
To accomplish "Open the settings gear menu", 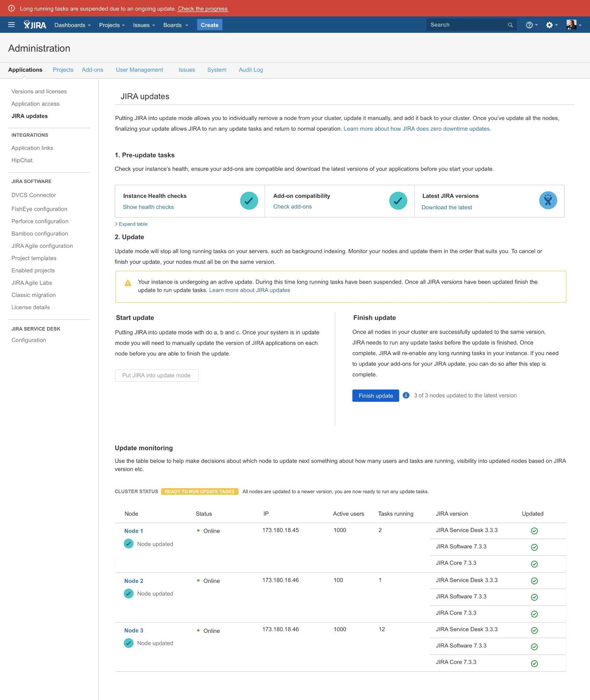I will 552,25.
